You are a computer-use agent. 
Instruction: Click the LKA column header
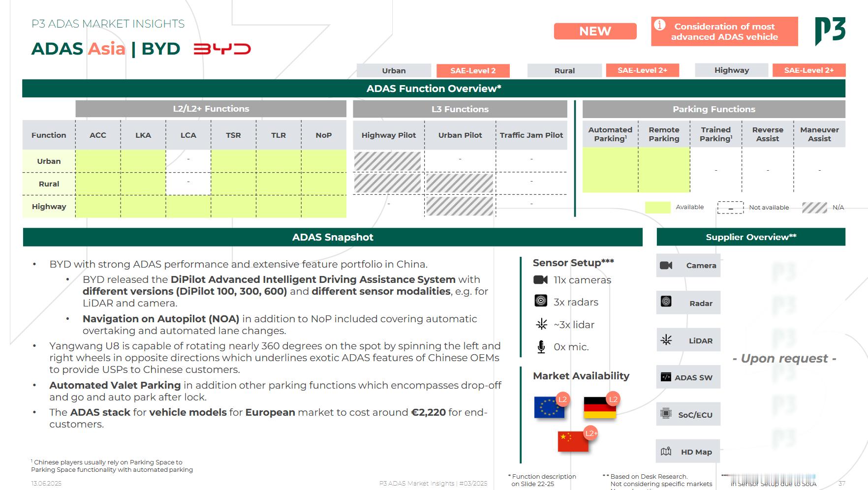click(143, 135)
